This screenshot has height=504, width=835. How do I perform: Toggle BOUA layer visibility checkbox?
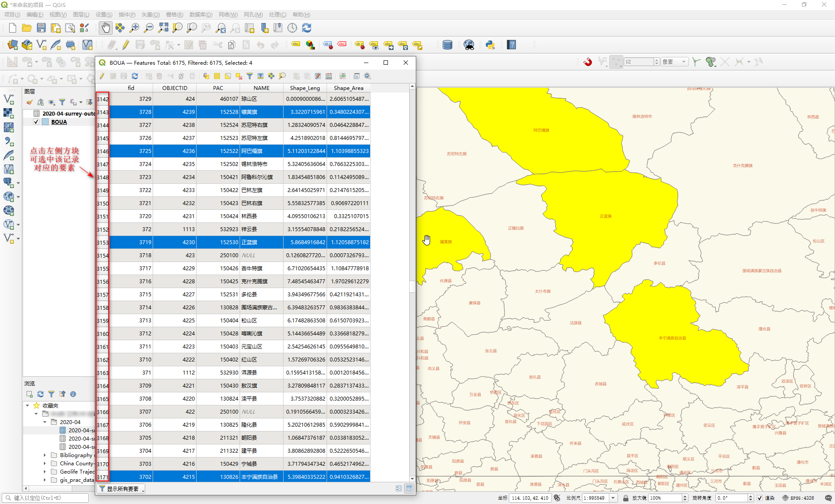pyautogui.click(x=37, y=122)
